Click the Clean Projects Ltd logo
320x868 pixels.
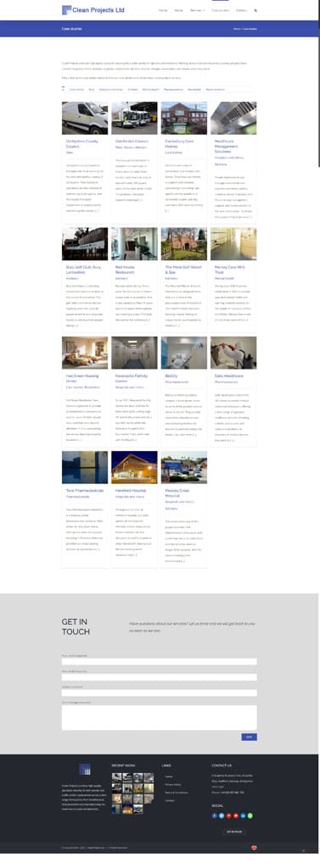[93, 9]
